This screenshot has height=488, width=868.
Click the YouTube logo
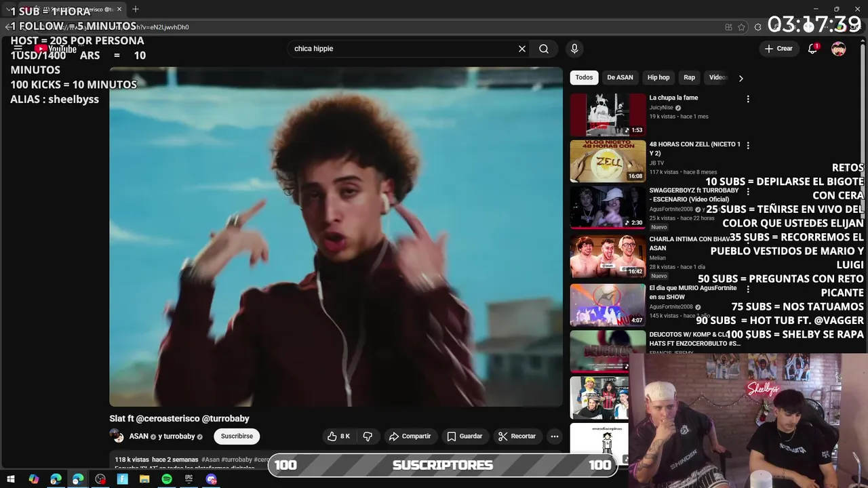(x=56, y=49)
